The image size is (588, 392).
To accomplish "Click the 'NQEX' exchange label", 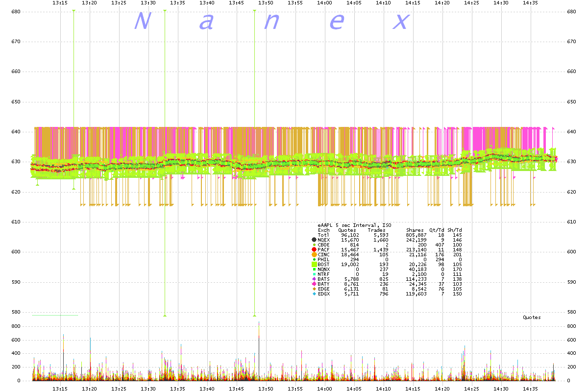I will 324,240.
